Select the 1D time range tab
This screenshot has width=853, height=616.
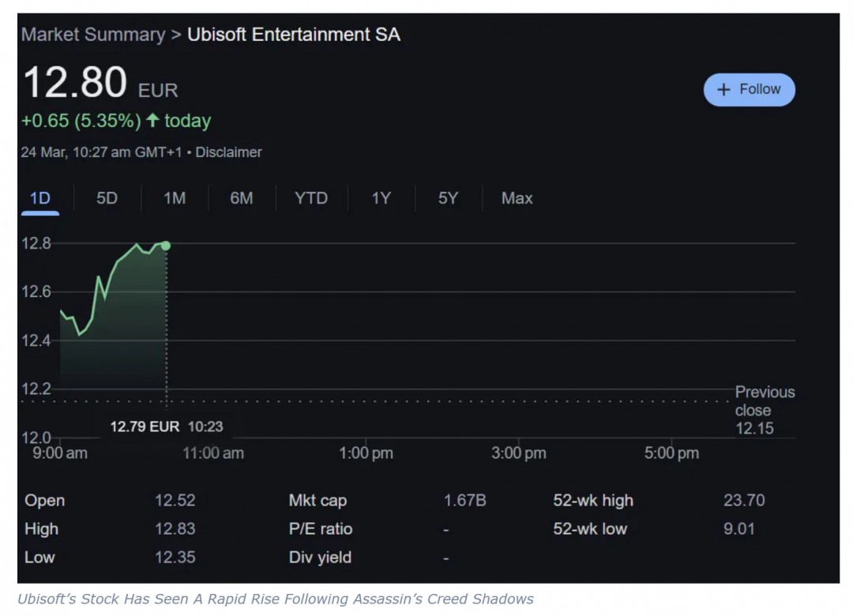pyautogui.click(x=39, y=198)
